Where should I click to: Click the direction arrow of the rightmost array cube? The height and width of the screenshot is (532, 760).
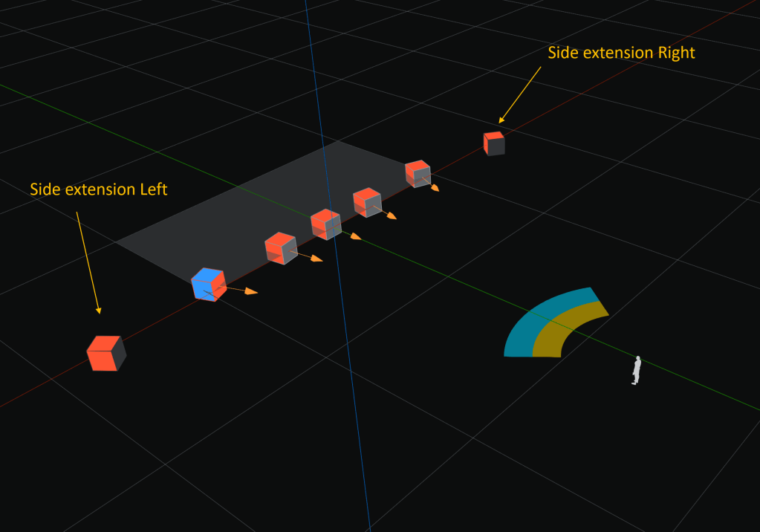point(434,188)
